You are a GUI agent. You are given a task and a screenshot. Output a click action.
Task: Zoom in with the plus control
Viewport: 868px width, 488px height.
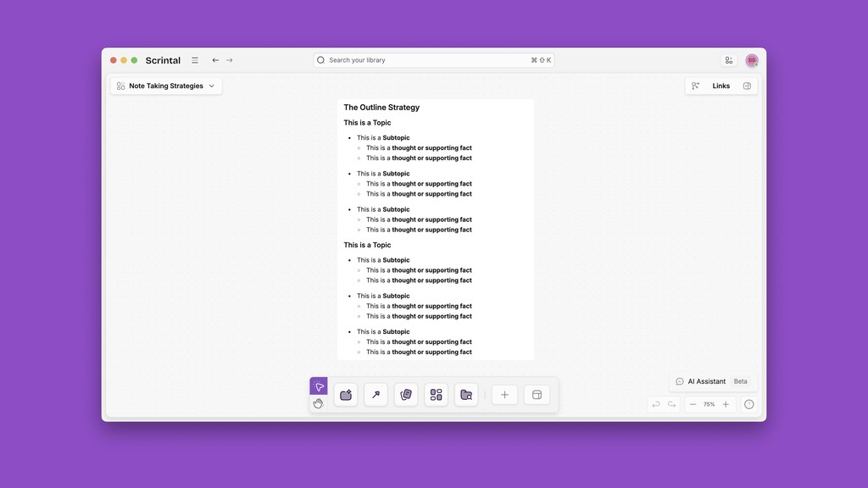tap(726, 404)
